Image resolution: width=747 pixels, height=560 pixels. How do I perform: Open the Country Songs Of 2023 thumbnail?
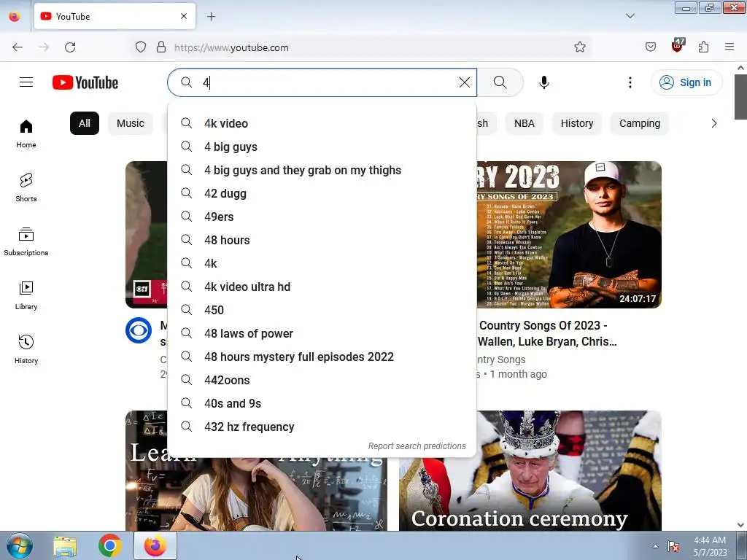pos(569,235)
